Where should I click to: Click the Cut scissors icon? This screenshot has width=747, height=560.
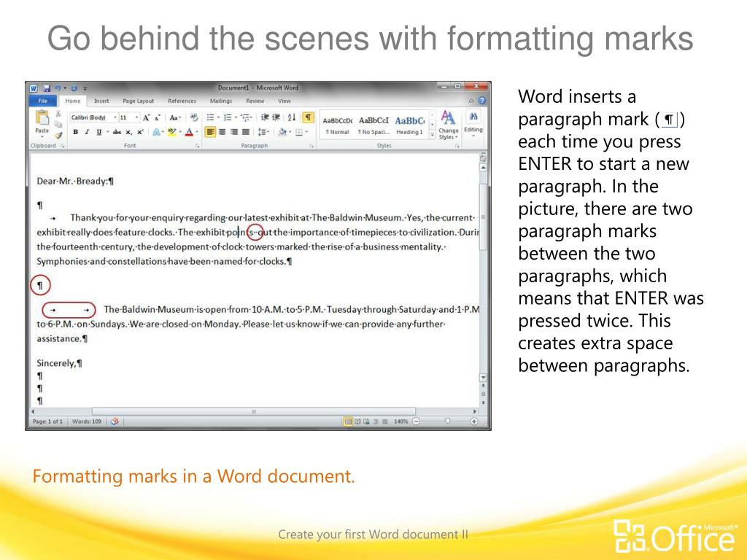click(x=58, y=114)
